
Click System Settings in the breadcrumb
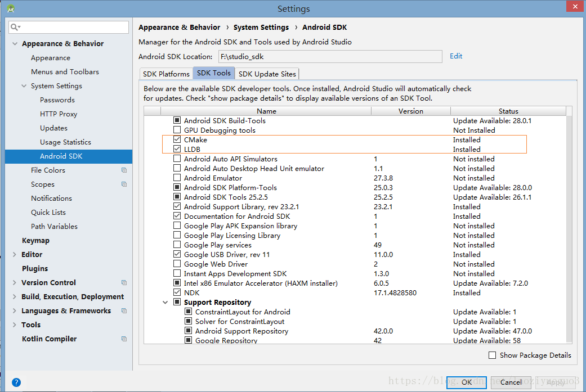point(261,27)
